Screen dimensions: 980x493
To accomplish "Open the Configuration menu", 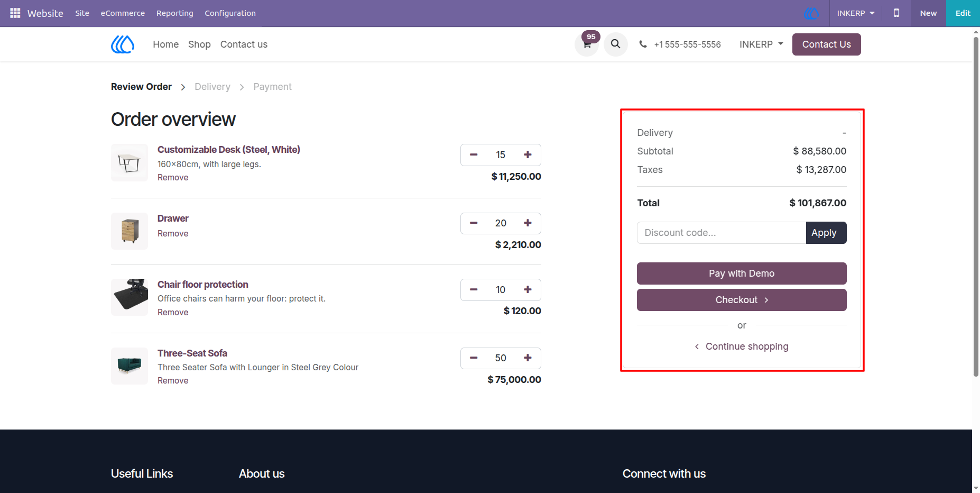I will (x=230, y=13).
